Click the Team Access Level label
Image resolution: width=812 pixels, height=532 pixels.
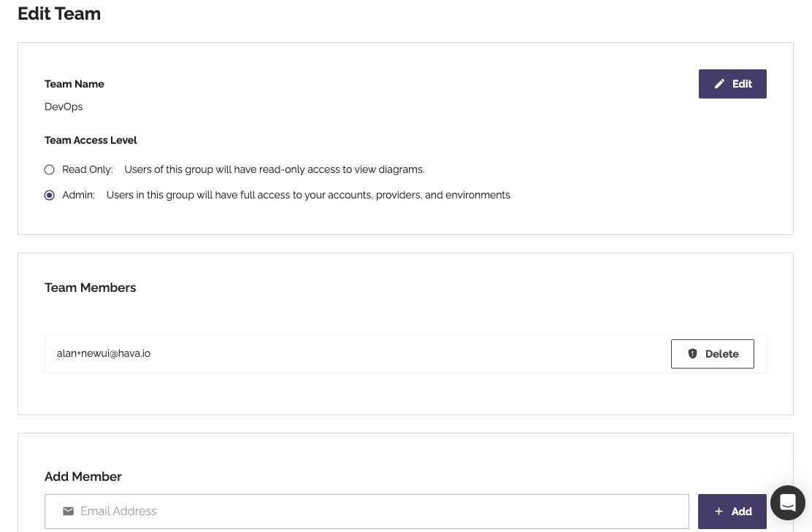click(x=91, y=140)
